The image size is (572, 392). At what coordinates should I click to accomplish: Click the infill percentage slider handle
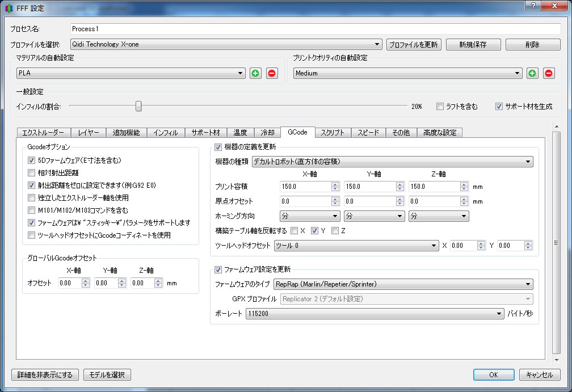click(x=138, y=106)
